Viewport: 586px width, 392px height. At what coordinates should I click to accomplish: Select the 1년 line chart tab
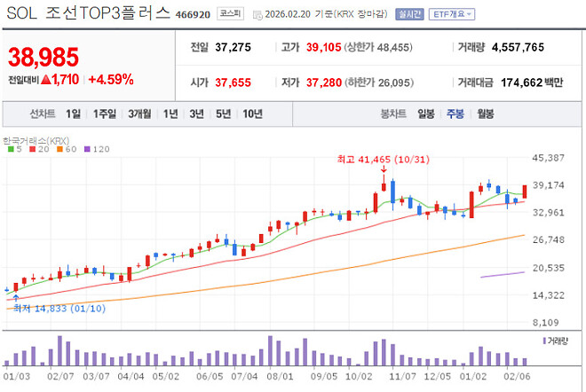[170, 114]
